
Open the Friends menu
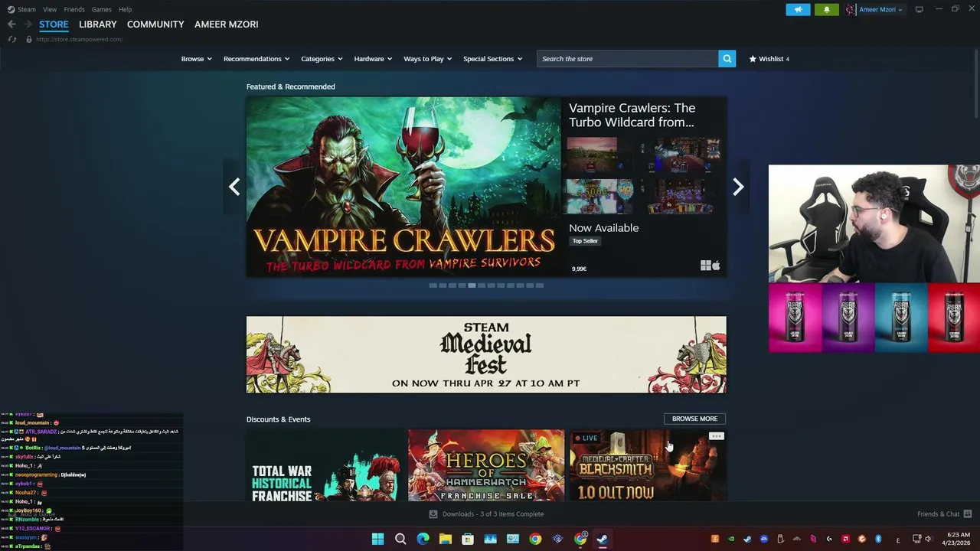(74, 9)
